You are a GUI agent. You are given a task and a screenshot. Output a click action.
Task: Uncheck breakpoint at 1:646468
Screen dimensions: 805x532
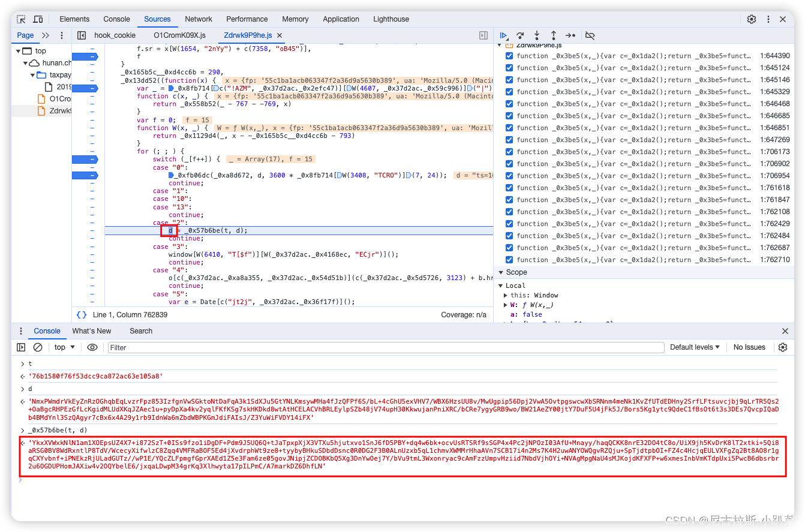[509, 104]
